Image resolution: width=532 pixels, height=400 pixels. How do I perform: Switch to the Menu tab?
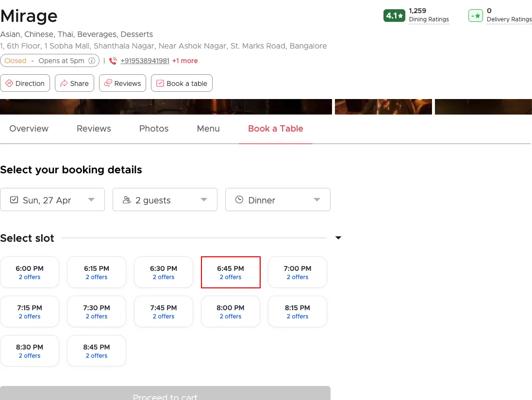[x=208, y=129]
